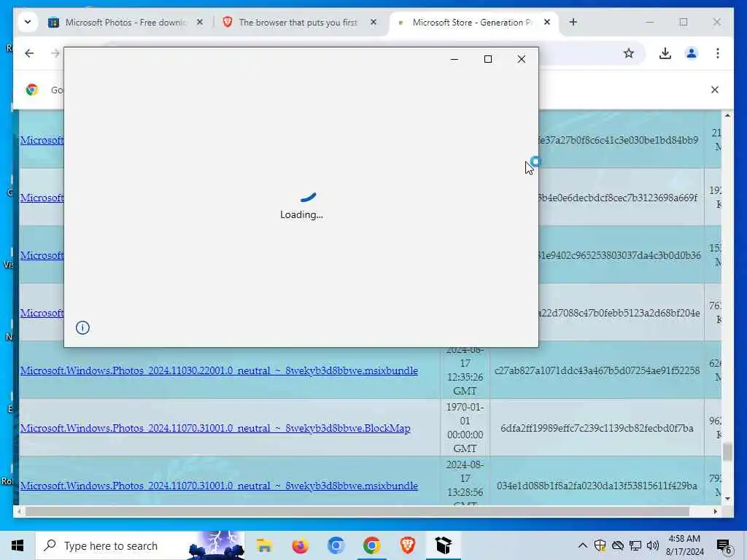Screen dimensions: 747x560
Task: Dismiss the Chrome notification bar
Action: (x=715, y=90)
